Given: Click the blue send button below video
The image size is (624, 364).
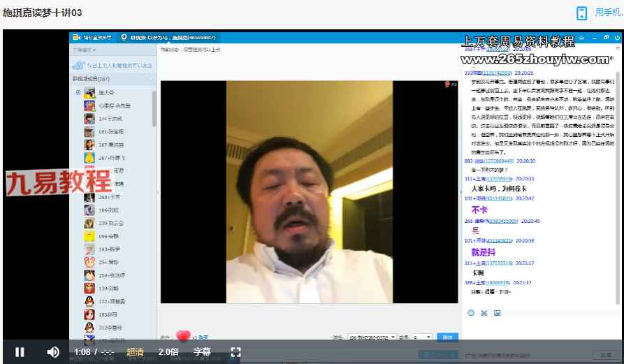Looking at the screenshot, I should pyautogui.click(x=447, y=337).
